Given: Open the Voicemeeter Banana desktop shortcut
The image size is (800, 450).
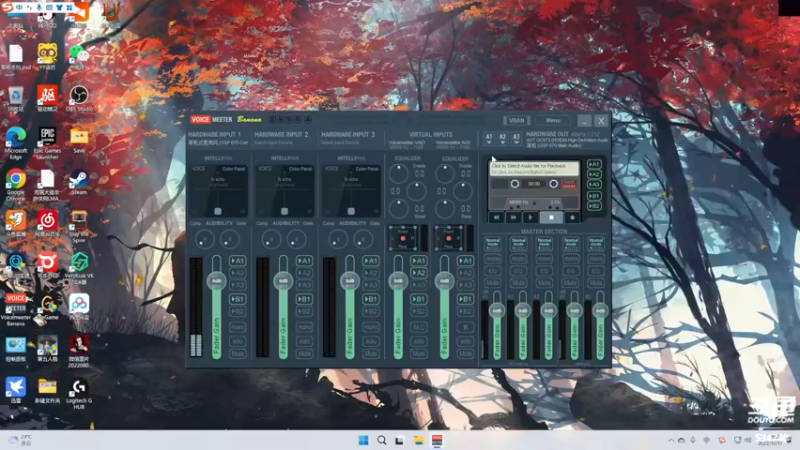Looking at the screenshot, I should 16,309.
